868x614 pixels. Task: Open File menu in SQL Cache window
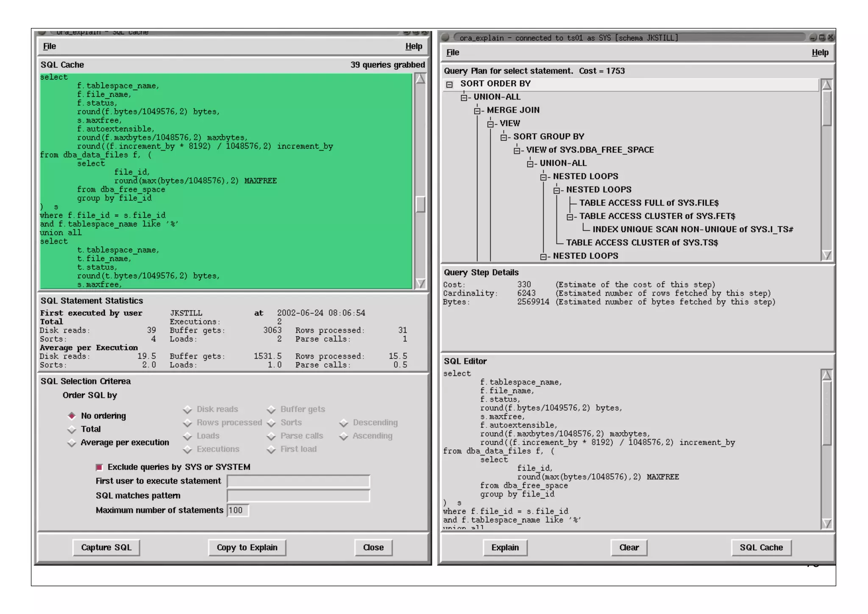click(x=50, y=46)
